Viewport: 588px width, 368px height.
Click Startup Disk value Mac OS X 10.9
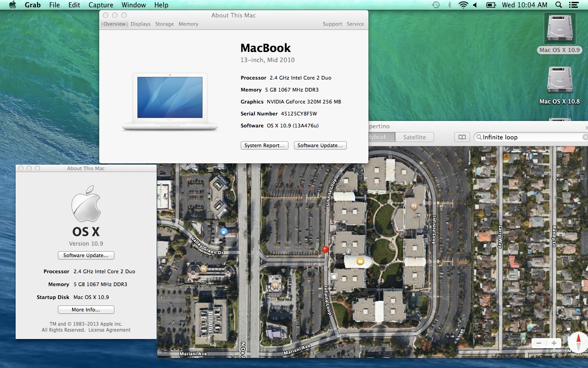pyautogui.click(x=91, y=297)
